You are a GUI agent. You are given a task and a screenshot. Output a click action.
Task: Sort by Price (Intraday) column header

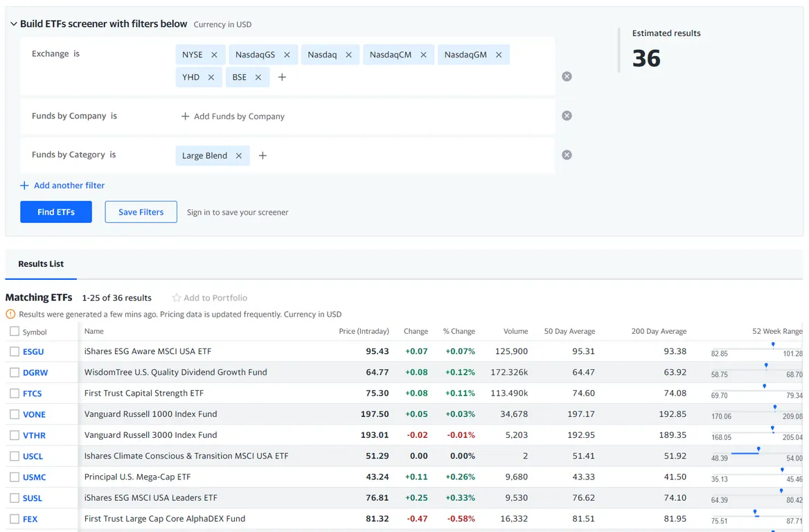[x=364, y=331]
